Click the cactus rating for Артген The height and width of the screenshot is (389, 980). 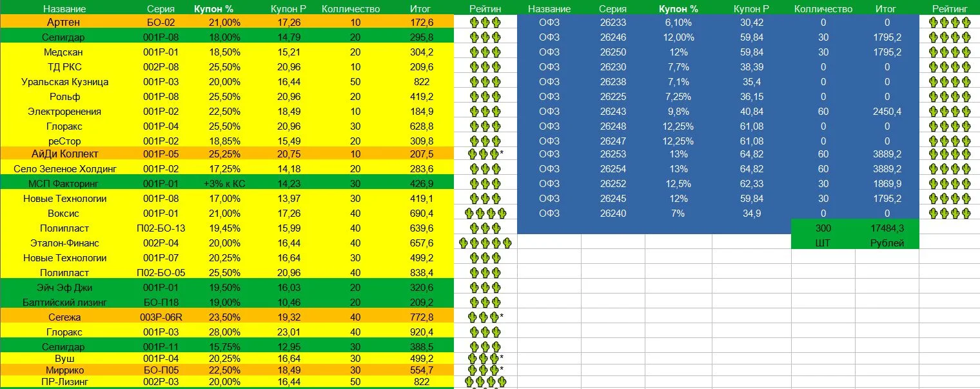click(485, 23)
